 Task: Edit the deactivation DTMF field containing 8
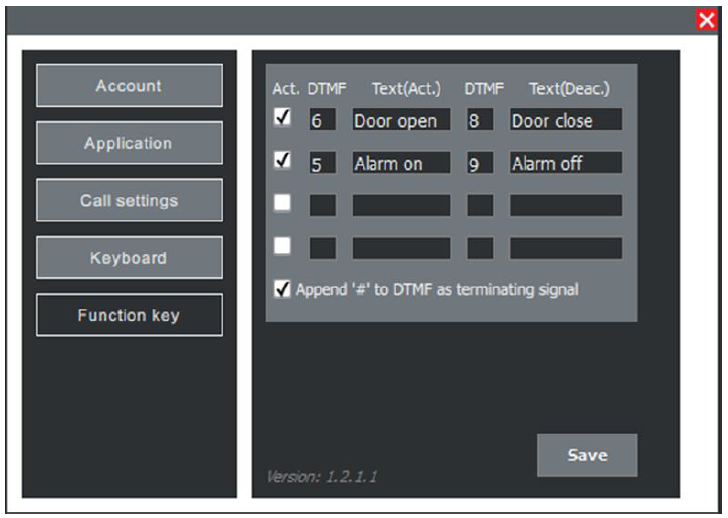pos(480,120)
